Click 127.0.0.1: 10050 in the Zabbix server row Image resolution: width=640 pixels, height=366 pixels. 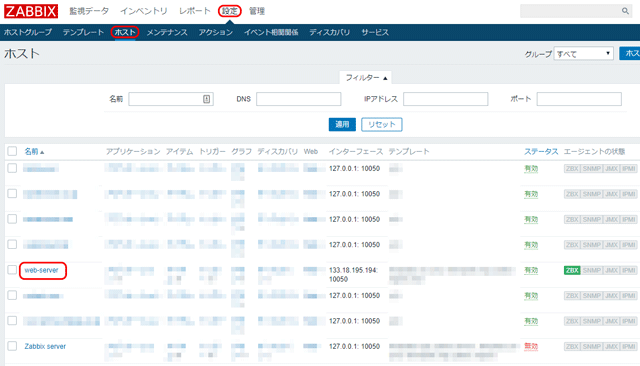354,346
